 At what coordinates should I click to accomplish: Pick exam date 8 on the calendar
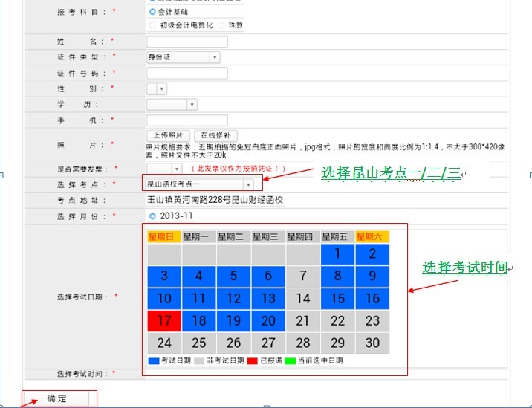[x=337, y=276]
